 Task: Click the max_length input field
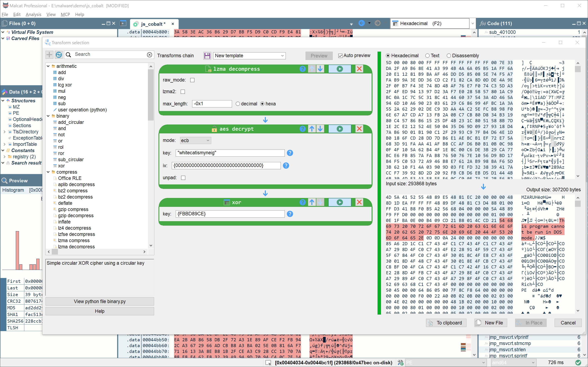[212, 104]
